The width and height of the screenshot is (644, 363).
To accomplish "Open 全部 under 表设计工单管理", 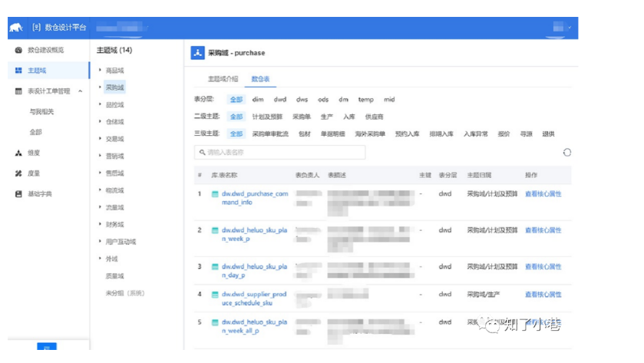I will click(x=36, y=132).
